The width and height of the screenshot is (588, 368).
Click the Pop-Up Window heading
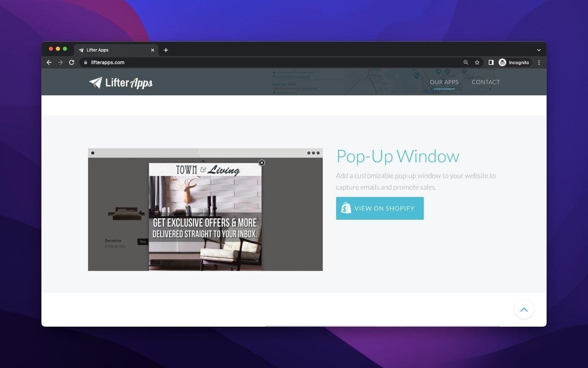398,156
